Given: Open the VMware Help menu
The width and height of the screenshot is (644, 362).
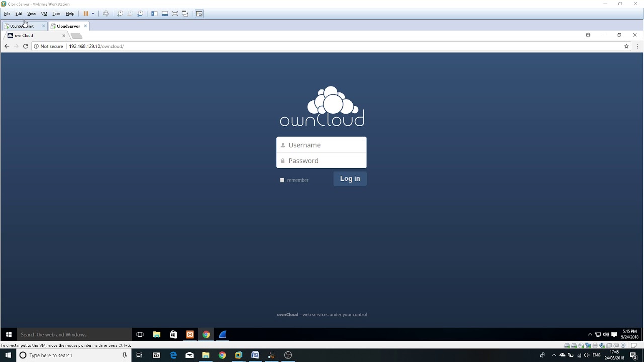Looking at the screenshot, I should point(70,14).
